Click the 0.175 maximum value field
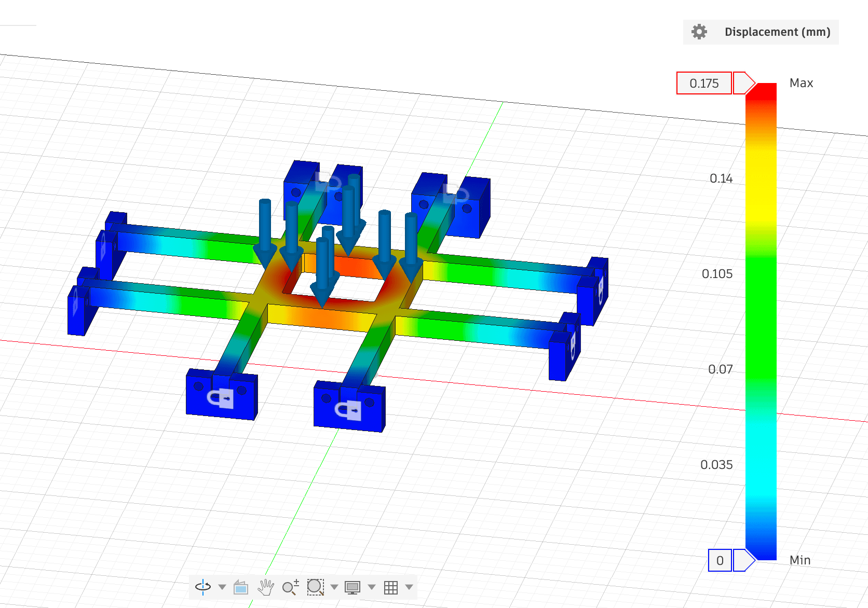Screen dimensions: 868x608 [x=704, y=82]
